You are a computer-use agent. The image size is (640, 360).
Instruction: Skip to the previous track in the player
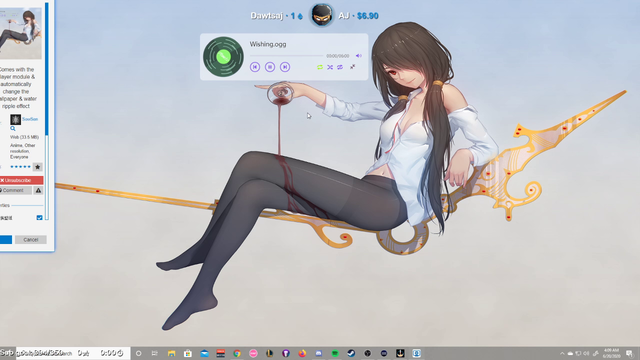(255, 67)
